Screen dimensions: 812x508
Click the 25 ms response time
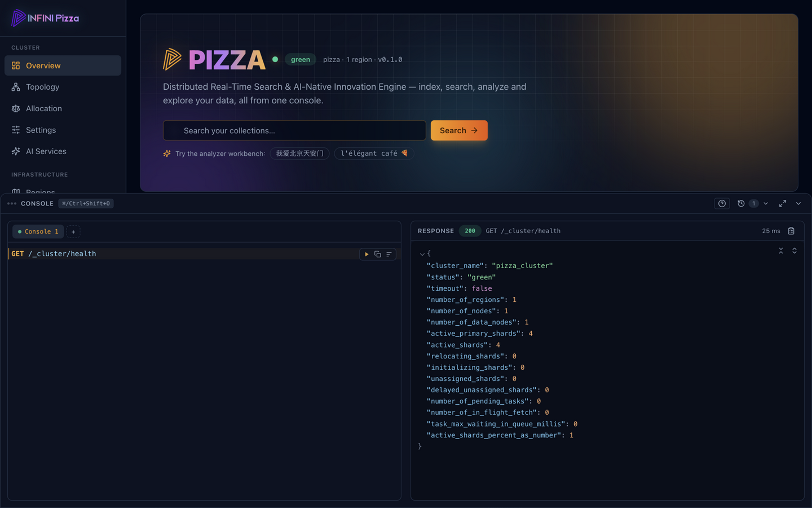pos(771,231)
